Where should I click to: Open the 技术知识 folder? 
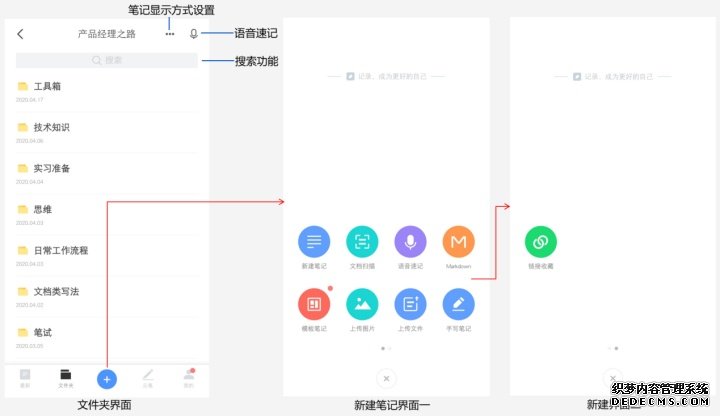(x=107, y=132)
